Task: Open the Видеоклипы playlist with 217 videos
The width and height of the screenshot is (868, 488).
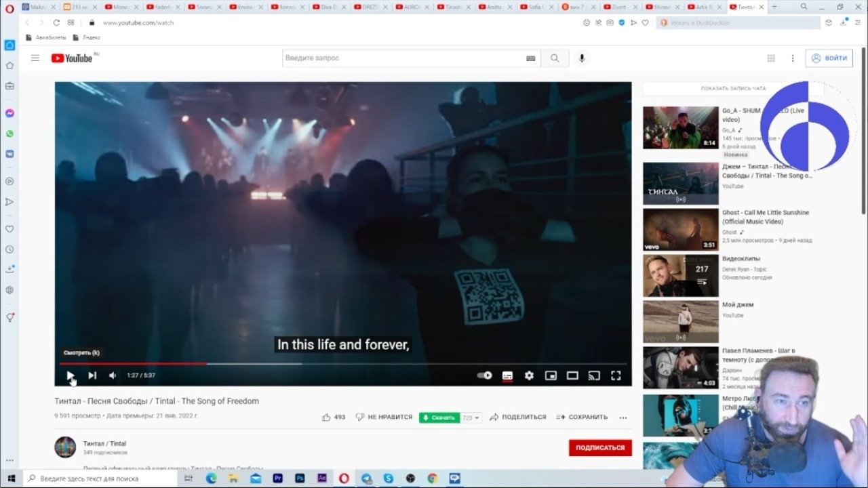Action: 680,275
